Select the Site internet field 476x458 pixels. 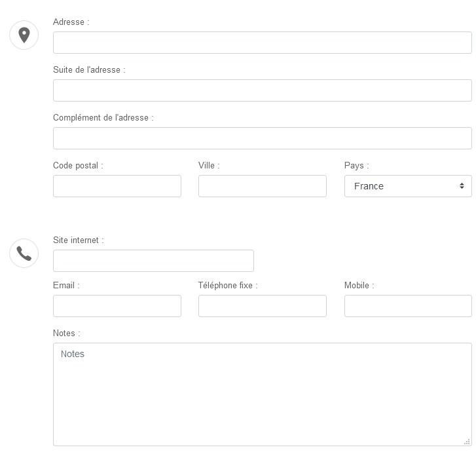pos(153,261)
